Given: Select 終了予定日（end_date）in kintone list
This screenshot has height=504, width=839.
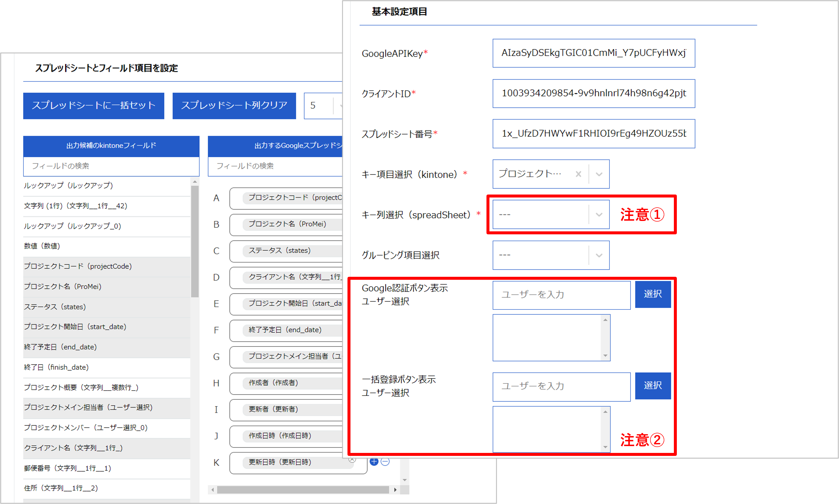Looking at the screenshot, I should coord(107,347).
